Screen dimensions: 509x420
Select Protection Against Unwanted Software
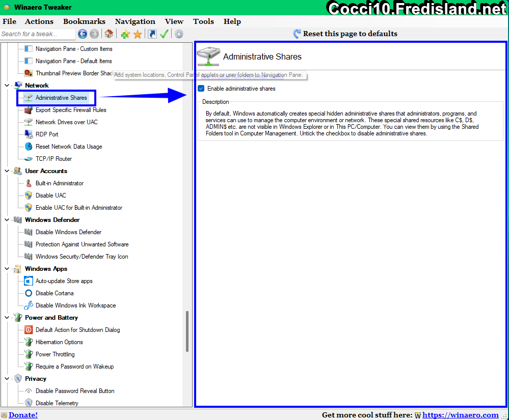coord(82,244)
